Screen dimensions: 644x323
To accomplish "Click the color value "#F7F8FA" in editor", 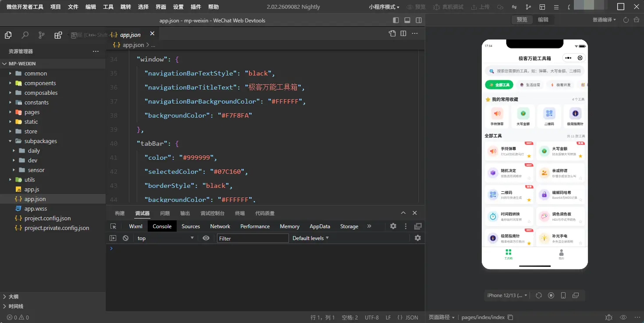I will 235,115.
